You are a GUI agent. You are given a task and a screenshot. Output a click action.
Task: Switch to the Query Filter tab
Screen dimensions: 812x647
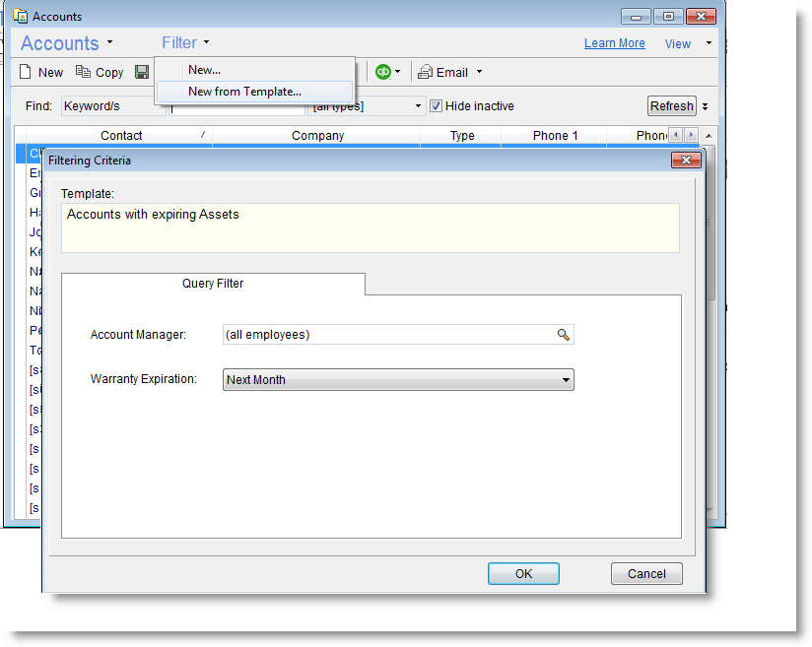213,284
